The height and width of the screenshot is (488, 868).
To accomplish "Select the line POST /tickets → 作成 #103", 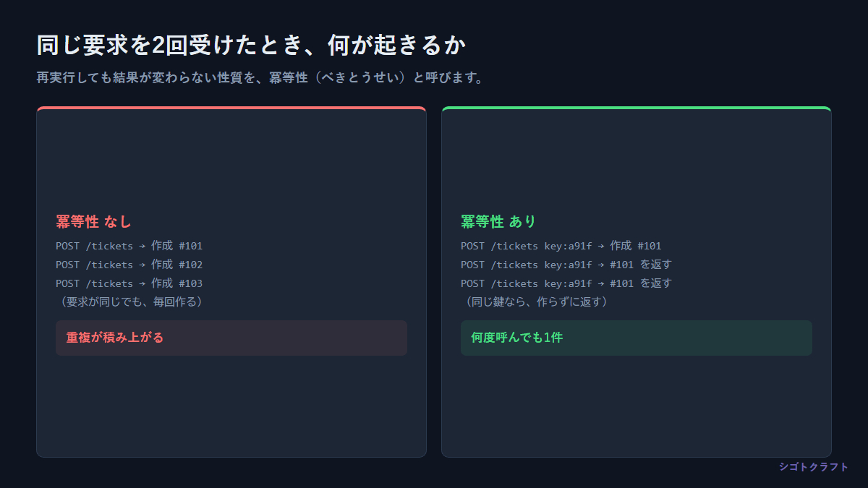I will click(129, 283).
